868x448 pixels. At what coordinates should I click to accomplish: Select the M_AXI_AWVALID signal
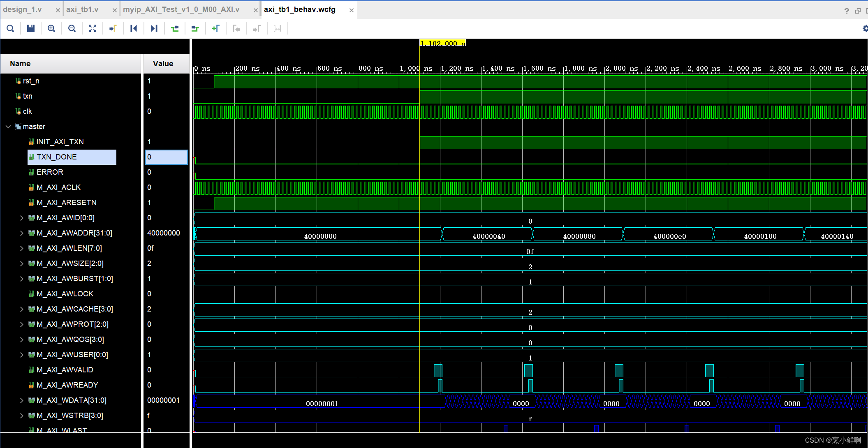pos(65,370)
